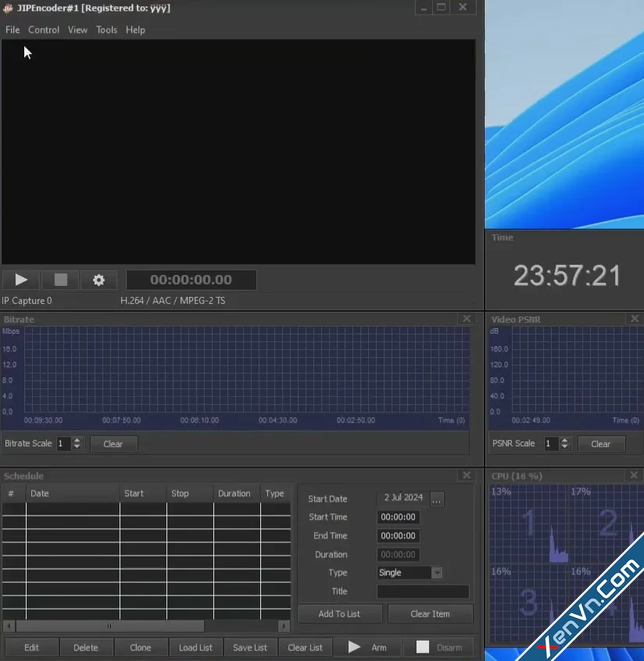The image size is (644, 661).
Task: Click Clear List button
Action: (305, 648)
